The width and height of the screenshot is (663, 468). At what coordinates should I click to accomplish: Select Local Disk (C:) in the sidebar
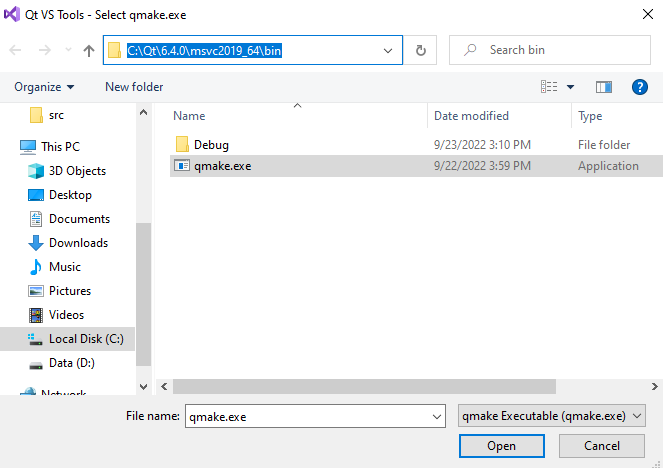(x=68, y=339)
